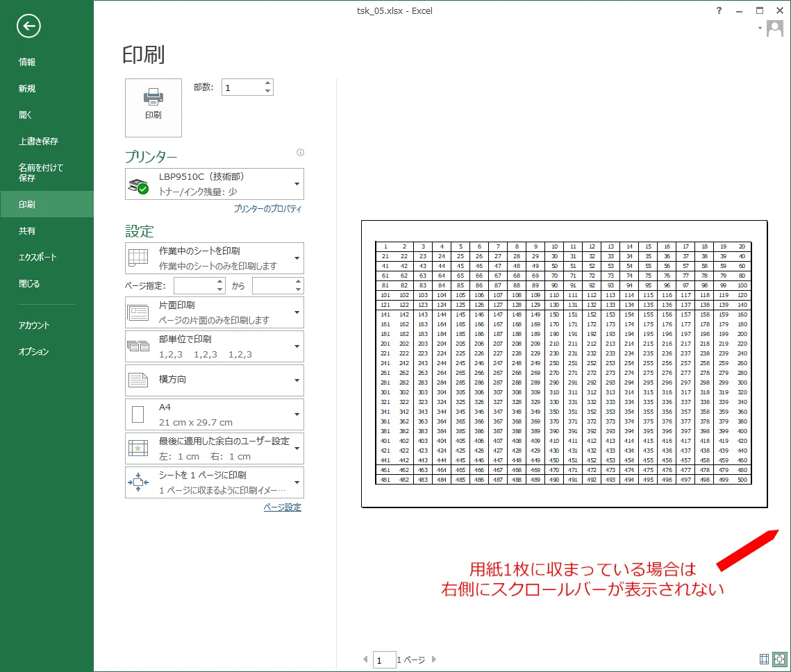Click the から end page field
Image resolution: width=791 pixels, height=672 pixels.
274,286
